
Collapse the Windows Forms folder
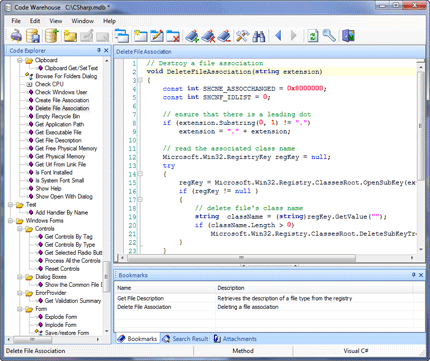10,221
